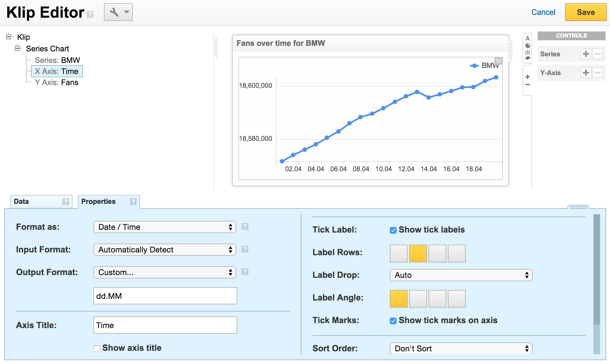Viewport: 610px width, 364px height.
Task: Open the Format as Date / Time dropdown
Action: click(165, 227)
